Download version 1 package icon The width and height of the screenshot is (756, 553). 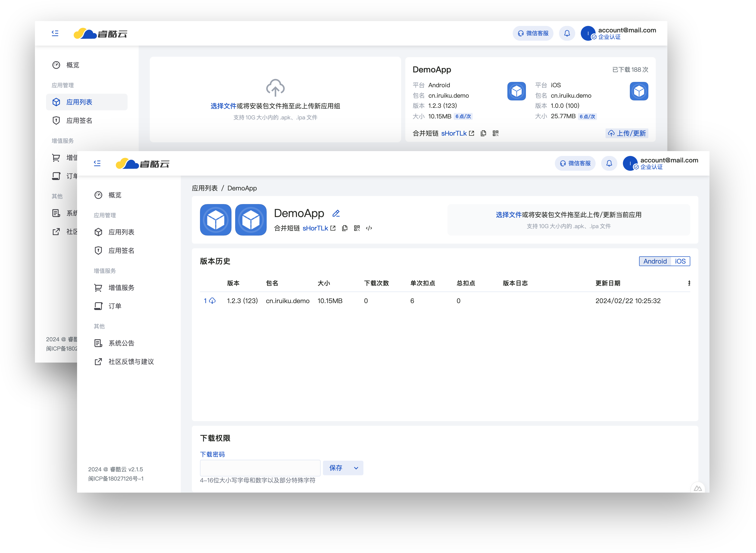point(212,301)
